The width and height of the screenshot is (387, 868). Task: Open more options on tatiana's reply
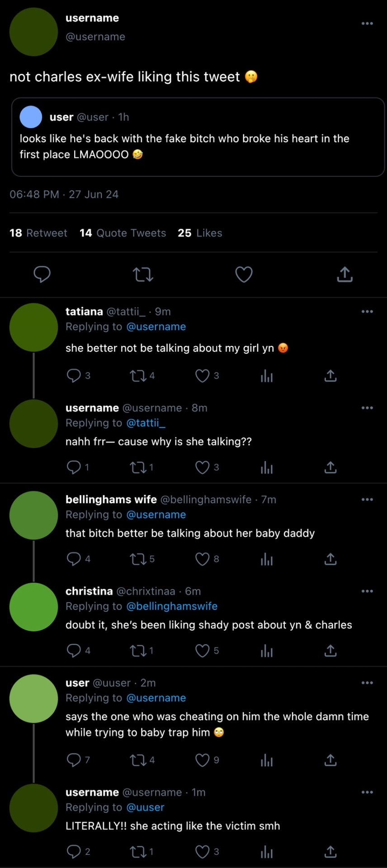tap(367, 311)
